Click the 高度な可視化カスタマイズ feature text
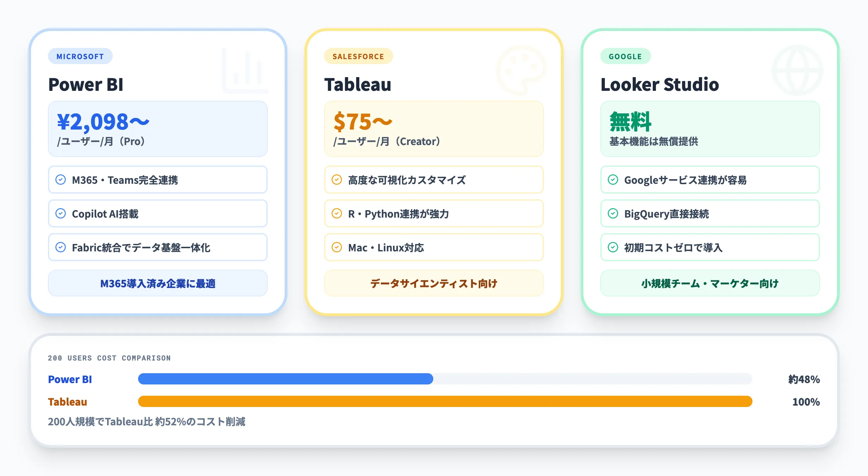The width and height of the screenshot is (868, 476). 407,180
